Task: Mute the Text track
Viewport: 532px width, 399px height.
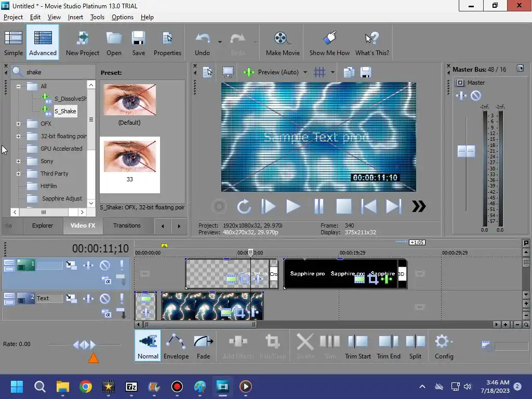Action: [105, 299]
